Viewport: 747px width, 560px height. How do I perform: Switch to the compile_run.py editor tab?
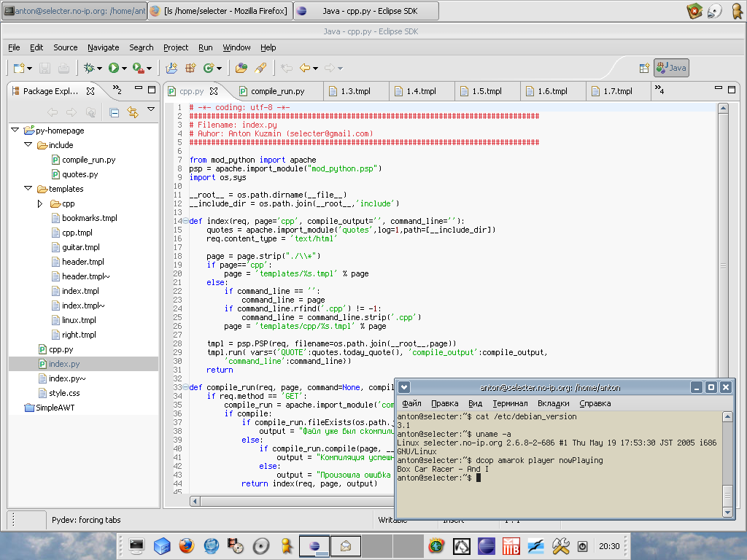[x=277, y=91]
